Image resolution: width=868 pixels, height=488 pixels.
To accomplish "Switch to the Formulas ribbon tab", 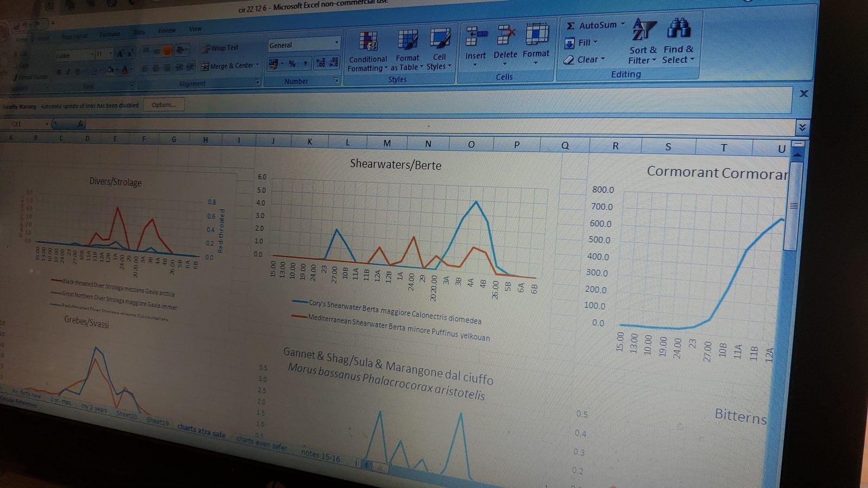I will click(110, 34).
